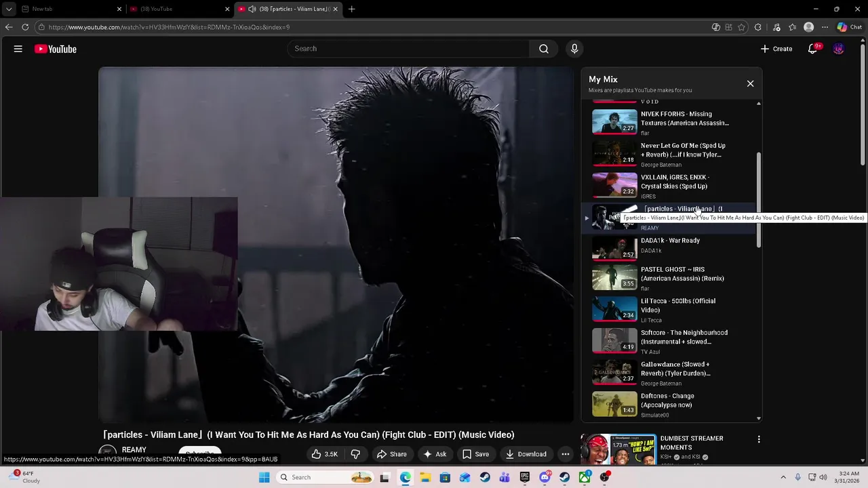Open more actions ellipsis under video
This screenshot has height=488, width=868.
565,454
